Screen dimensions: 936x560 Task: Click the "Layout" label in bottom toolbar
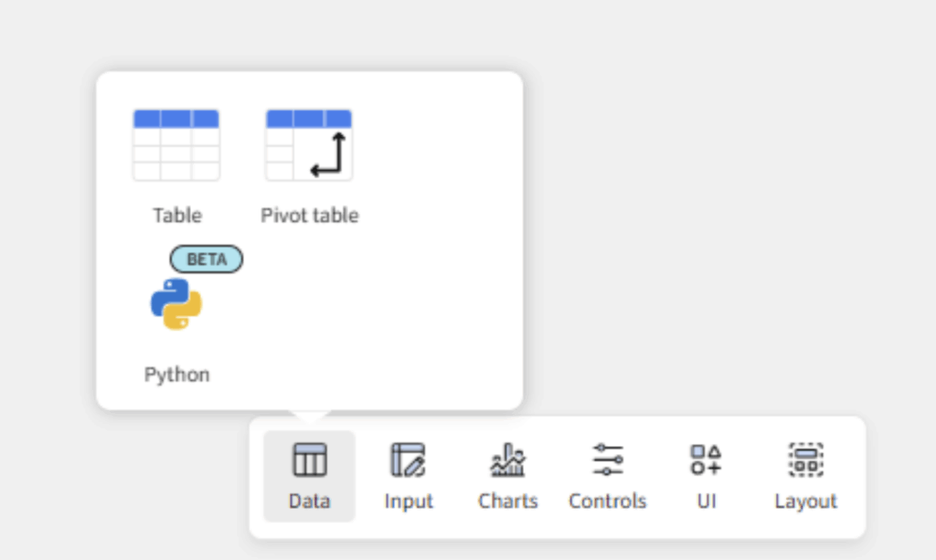point(805,502)
